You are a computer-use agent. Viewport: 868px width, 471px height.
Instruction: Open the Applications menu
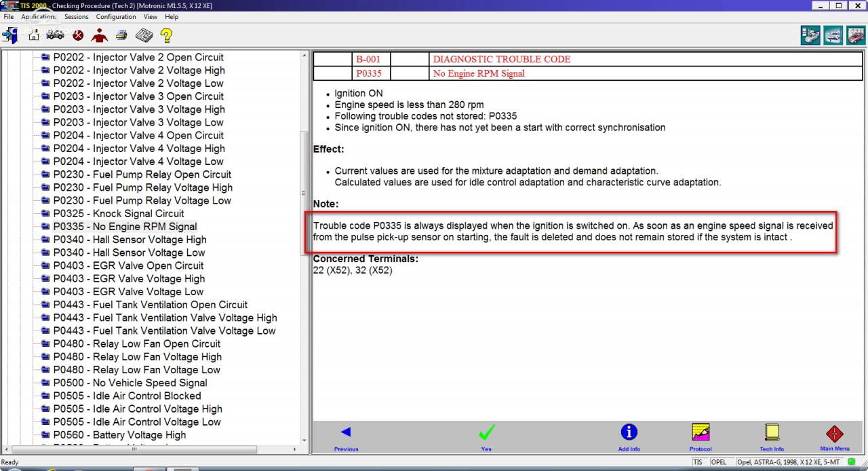38,17
